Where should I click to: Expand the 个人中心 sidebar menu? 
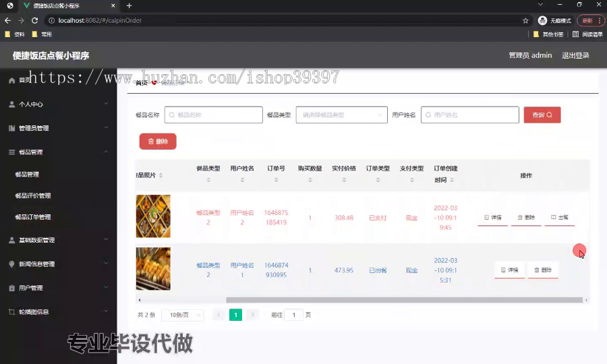click(x=58, y=104)
